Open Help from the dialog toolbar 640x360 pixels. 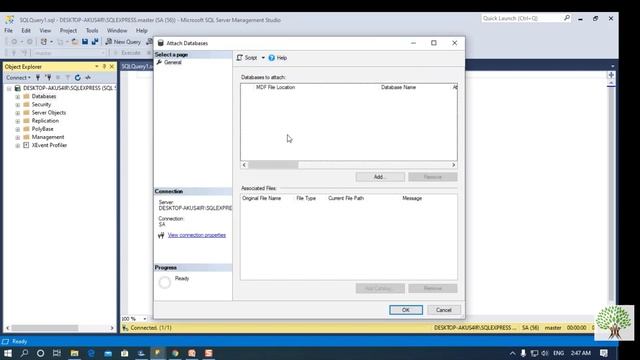click(278, 58)
